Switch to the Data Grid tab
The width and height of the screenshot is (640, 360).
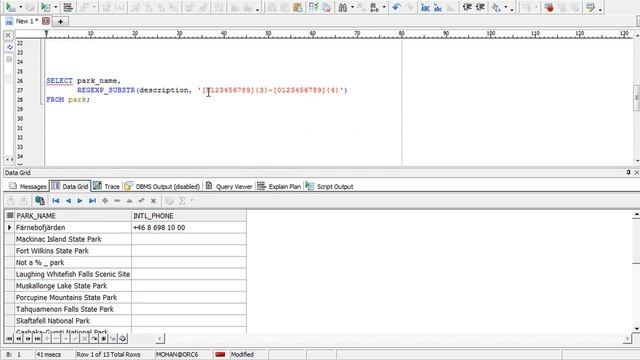[70, 186]
